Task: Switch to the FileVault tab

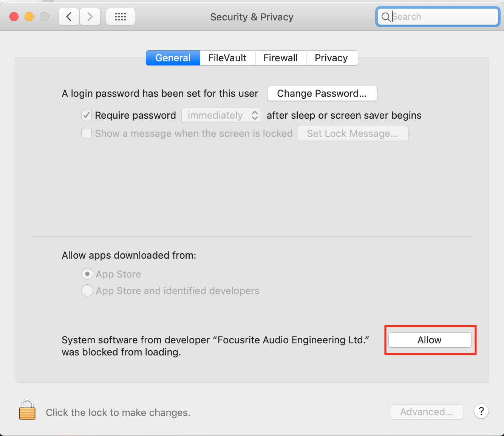Action: pos(227,58)
